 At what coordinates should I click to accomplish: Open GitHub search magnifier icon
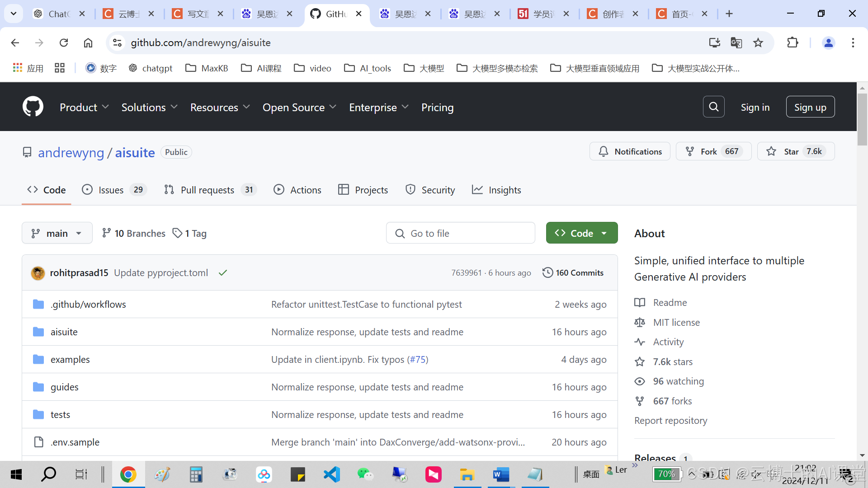pyautogui.click(x=713, y=107)
